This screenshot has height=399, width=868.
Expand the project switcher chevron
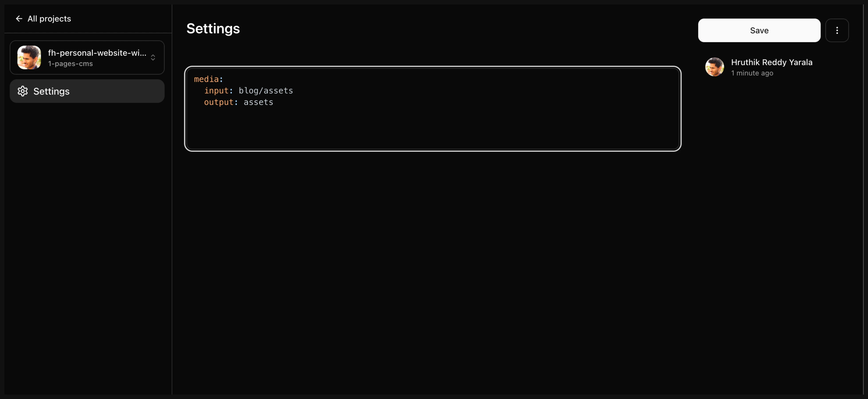click(153, 58)
